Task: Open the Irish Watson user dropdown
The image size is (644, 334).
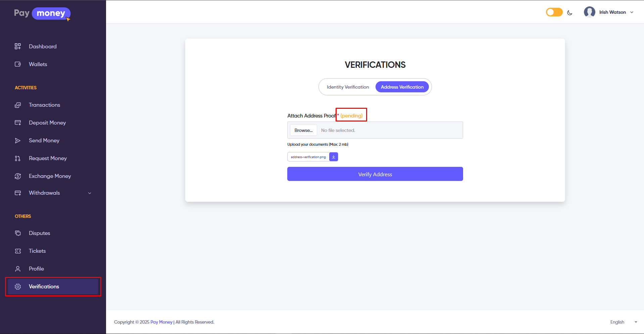Action: click(609, 12)
